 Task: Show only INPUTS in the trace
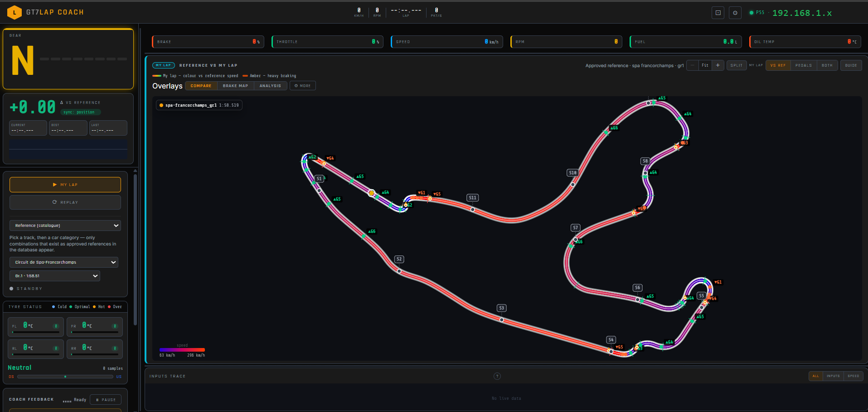click(833, 376)
